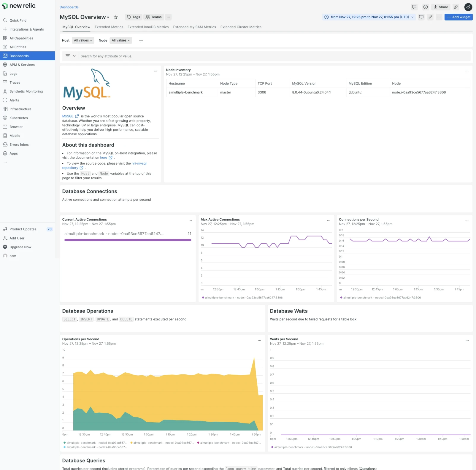Open All Capabilities in sidebar
476x470 pixels.
(x=21, y=38)
